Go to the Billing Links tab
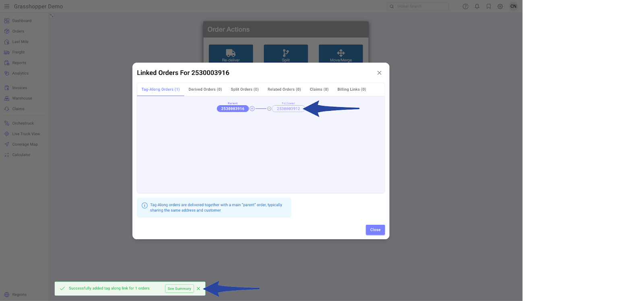Screen dimensions: 644x301 pyautogui.click(x=351, y=89)
